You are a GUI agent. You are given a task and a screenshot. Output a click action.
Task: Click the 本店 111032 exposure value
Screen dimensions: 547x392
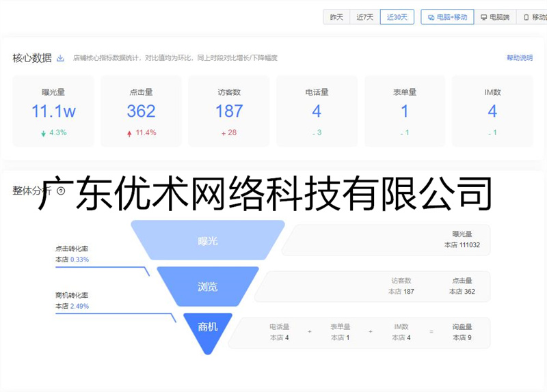point(462,245)
